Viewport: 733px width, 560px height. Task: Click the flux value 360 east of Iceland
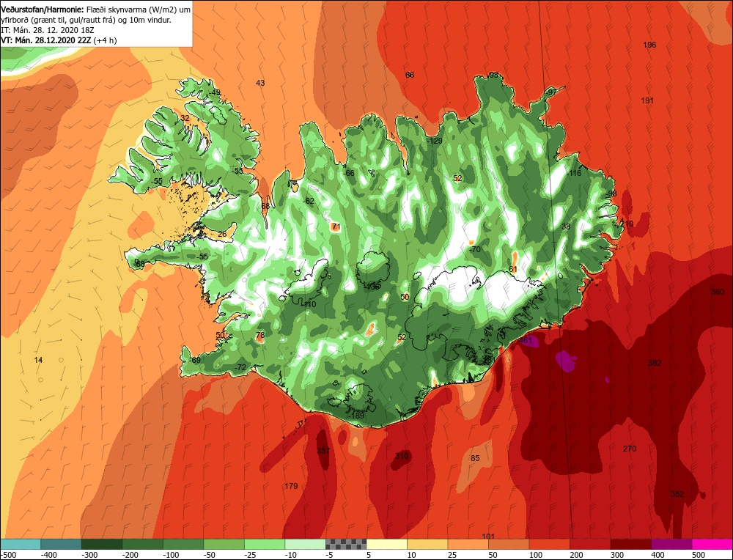(717, 292)
